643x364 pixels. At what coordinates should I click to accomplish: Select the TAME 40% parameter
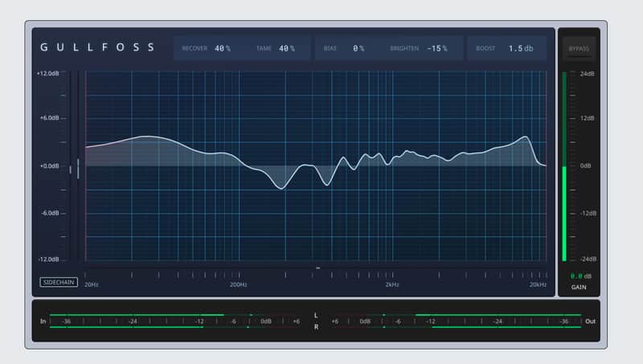(276, 48)
